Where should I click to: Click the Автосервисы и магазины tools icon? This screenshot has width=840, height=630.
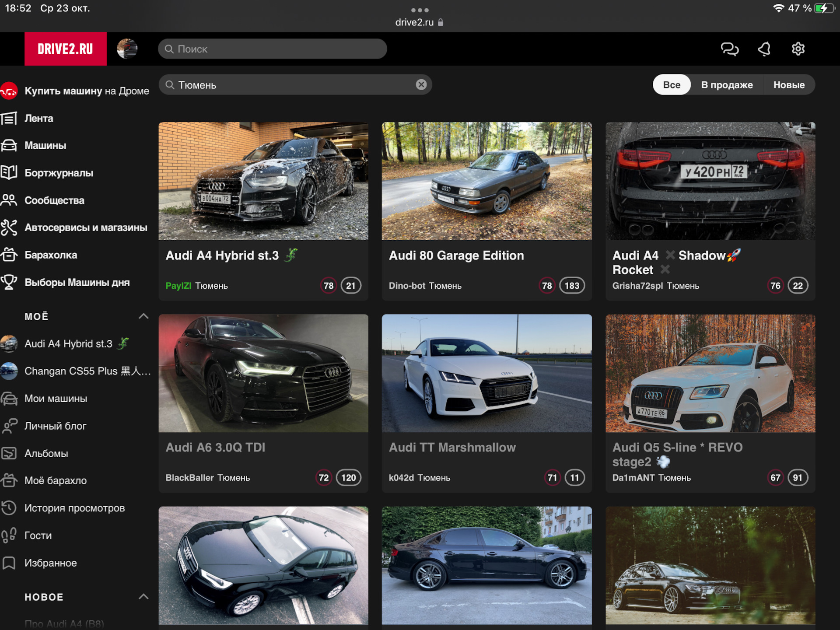tap(9, 227)
